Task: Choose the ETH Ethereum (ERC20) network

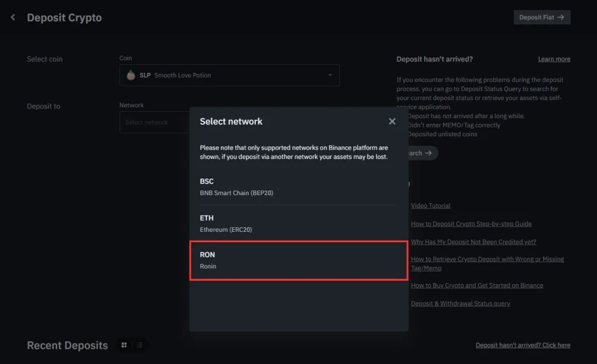Action: [x=298, y=223]
